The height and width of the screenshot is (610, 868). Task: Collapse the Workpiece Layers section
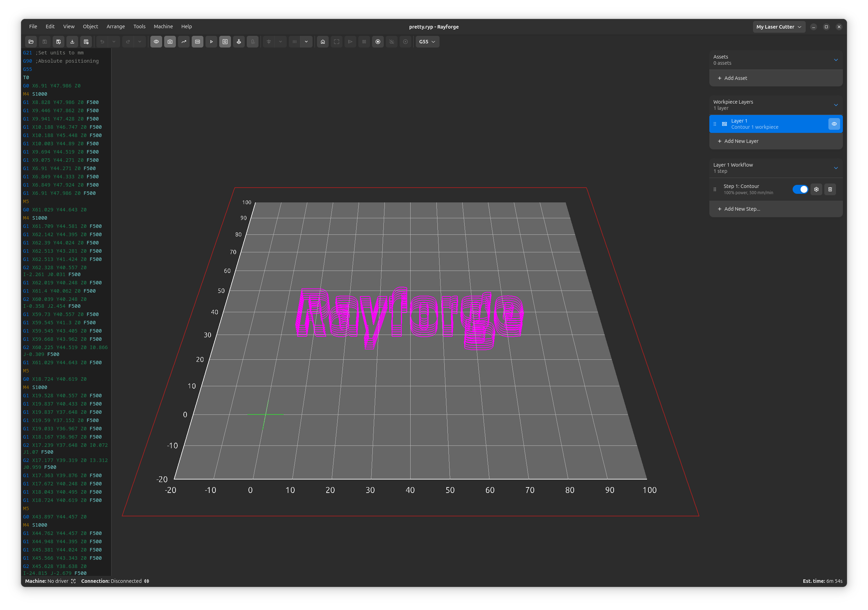[836, 105]
